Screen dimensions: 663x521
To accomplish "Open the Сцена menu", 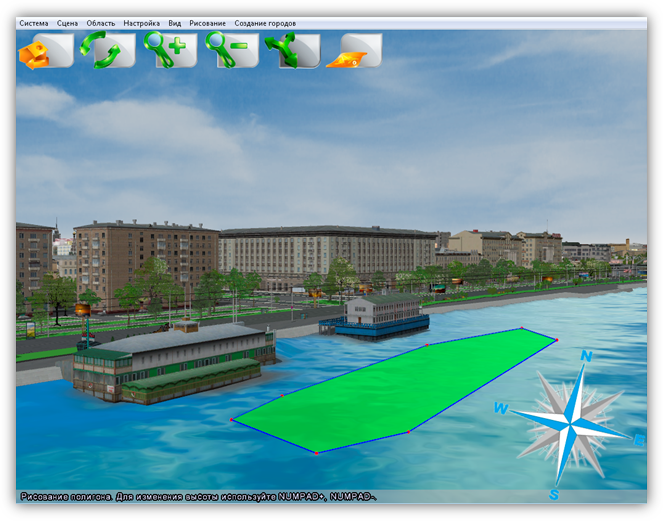I will coord(67,22).
